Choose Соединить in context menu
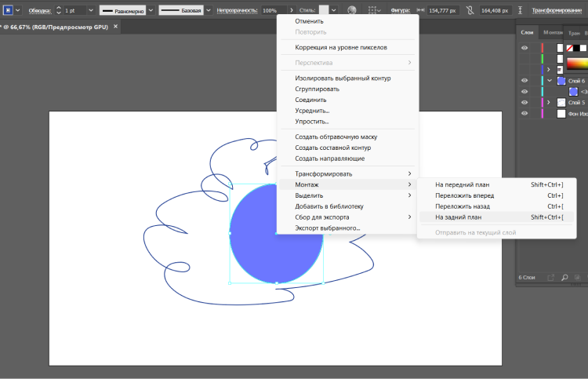This screenshot has height=379, width=588. [347, 100]
